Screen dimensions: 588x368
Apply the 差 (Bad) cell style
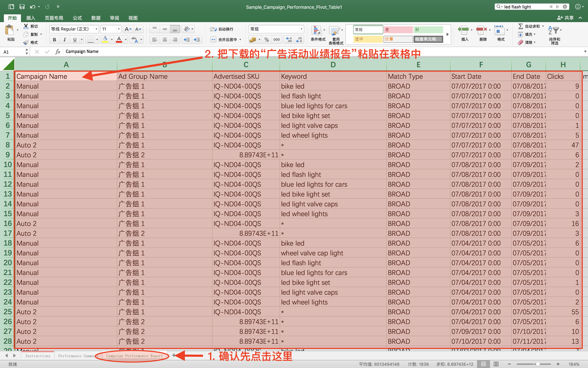398,30
